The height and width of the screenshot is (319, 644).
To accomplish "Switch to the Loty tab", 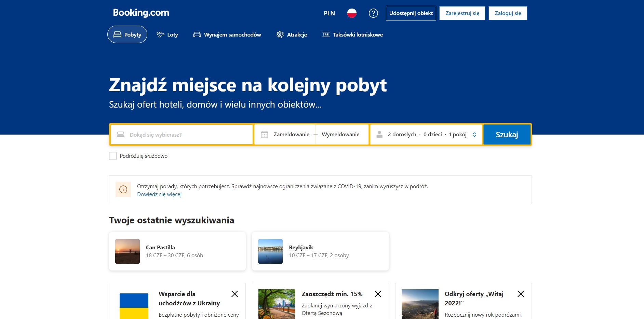I will point(167,34).
